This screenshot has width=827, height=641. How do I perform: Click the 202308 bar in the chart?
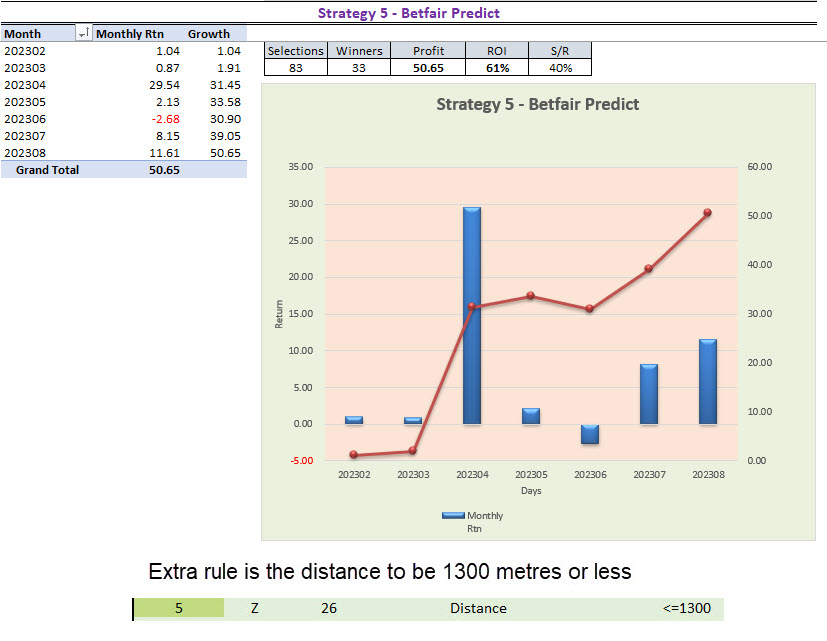pos(708,382)
